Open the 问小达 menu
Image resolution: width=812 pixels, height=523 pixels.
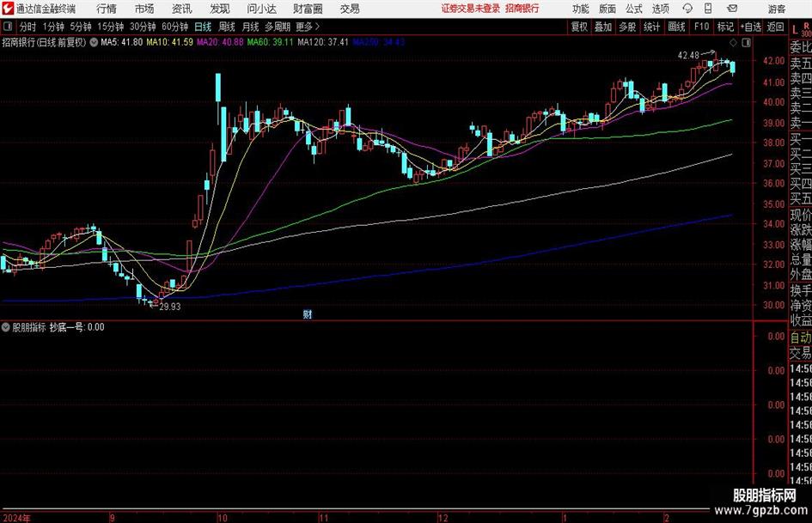(261, 9)
